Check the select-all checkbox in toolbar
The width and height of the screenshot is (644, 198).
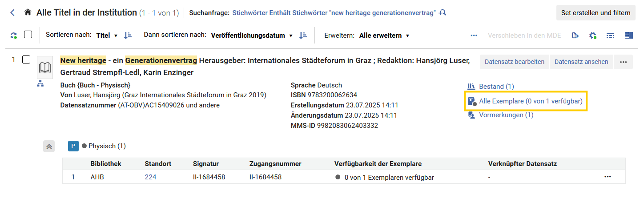[x=28, y=35]
